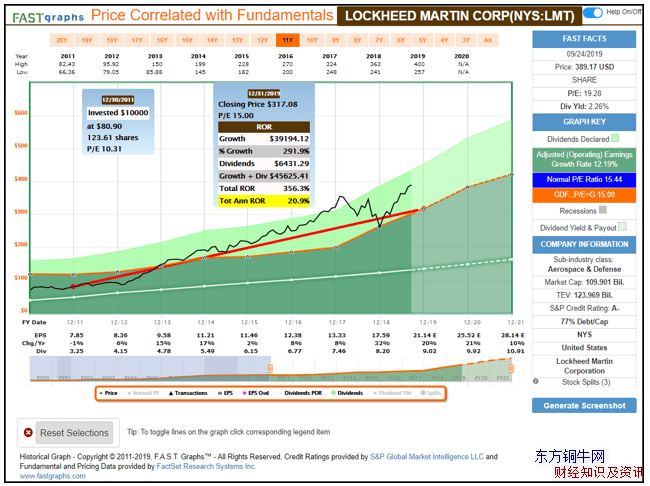Click the Normal P/E Ratio 15.44 key

pos(584,180)
